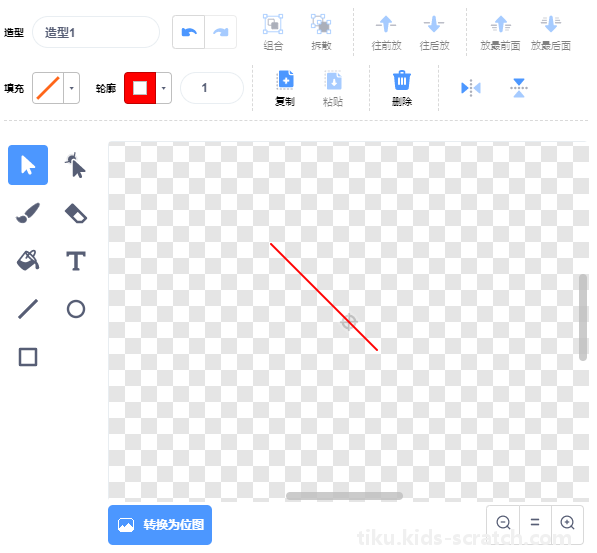The width and height of the screenshot is (597, 553).
Task: Select the Text tool
Action: pos(76,261)
